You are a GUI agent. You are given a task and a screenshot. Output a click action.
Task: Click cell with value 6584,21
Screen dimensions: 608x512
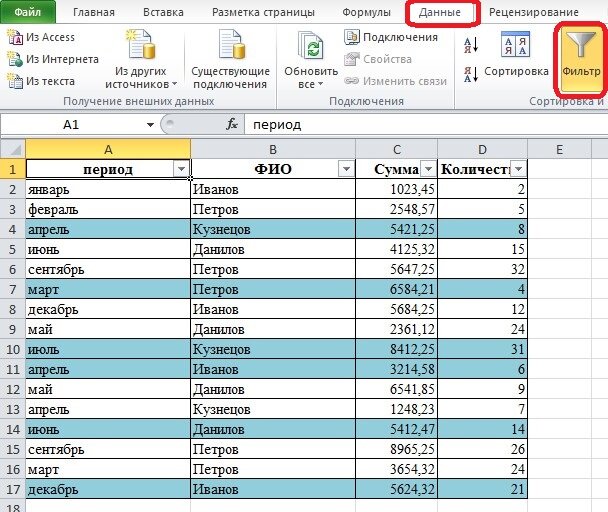coord(396,289)
